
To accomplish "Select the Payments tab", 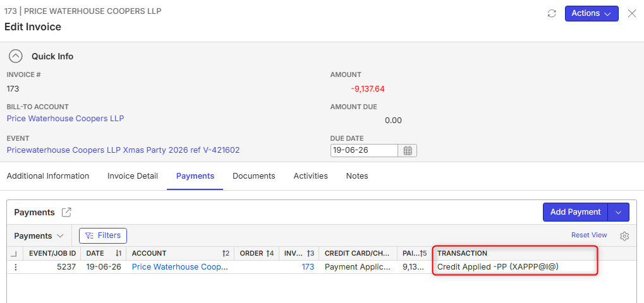I will 195,176.
